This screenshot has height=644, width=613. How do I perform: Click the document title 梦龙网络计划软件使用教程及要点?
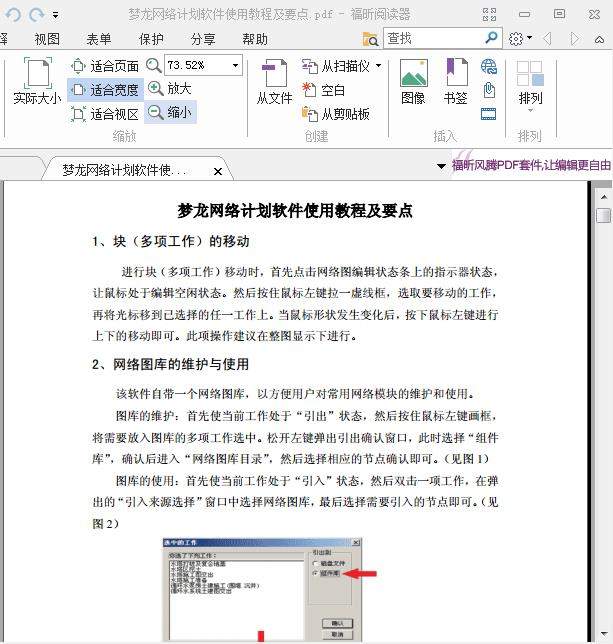click(x=295, y=211)
